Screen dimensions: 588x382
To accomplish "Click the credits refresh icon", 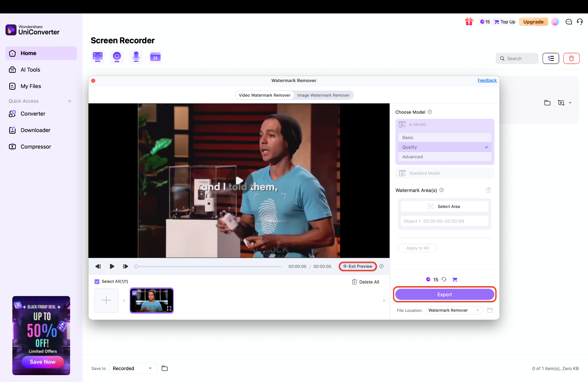I will [x=444, y=279].
